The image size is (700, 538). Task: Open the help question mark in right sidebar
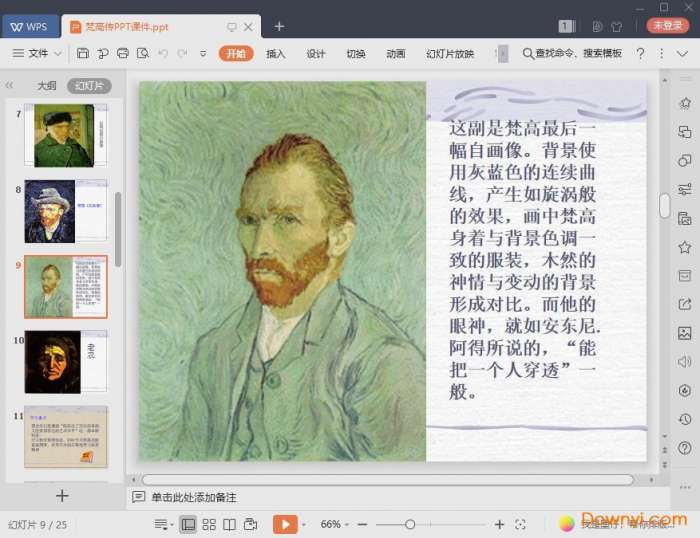coord(684,448)
